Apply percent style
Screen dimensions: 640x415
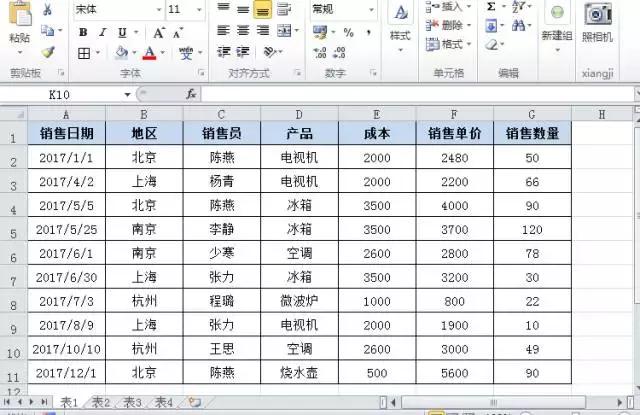[348, 33]
